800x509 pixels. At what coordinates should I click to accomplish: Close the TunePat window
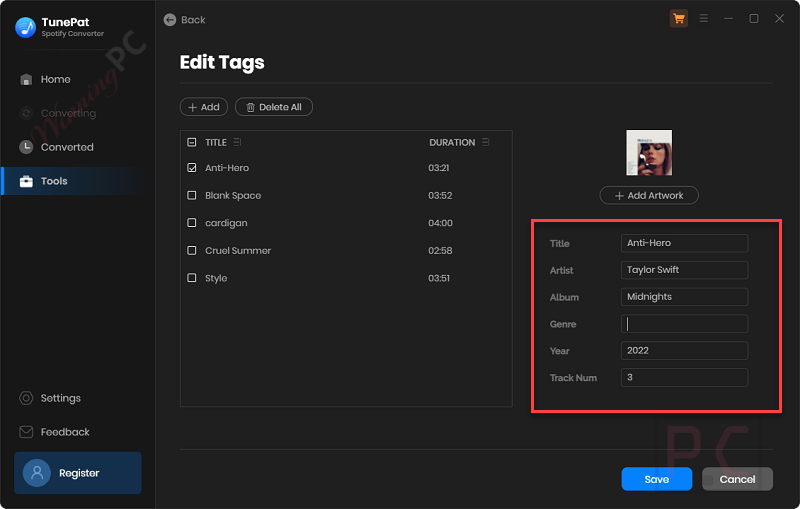[x=779, y=18]
